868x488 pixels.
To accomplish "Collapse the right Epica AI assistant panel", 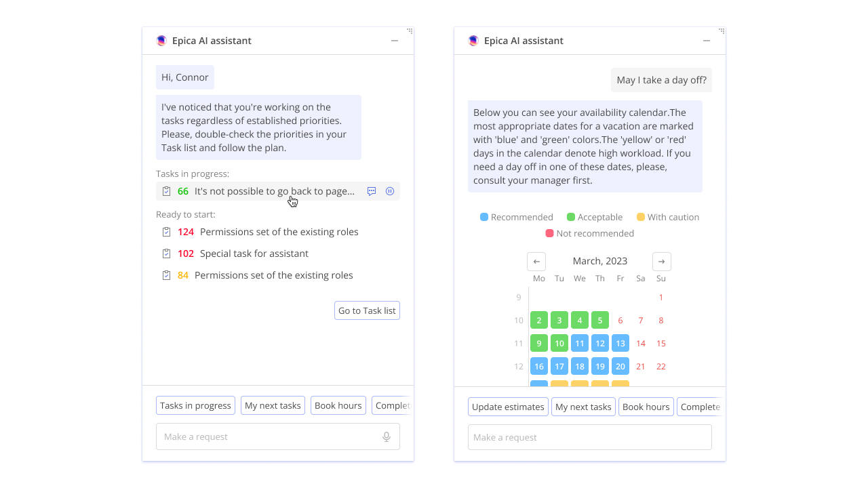I will (x=707, y=41).
